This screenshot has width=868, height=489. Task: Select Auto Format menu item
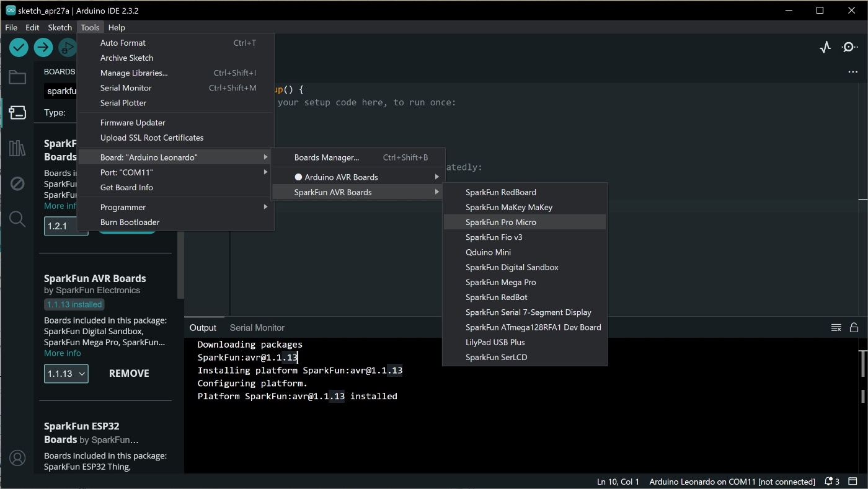click(175, 43)
